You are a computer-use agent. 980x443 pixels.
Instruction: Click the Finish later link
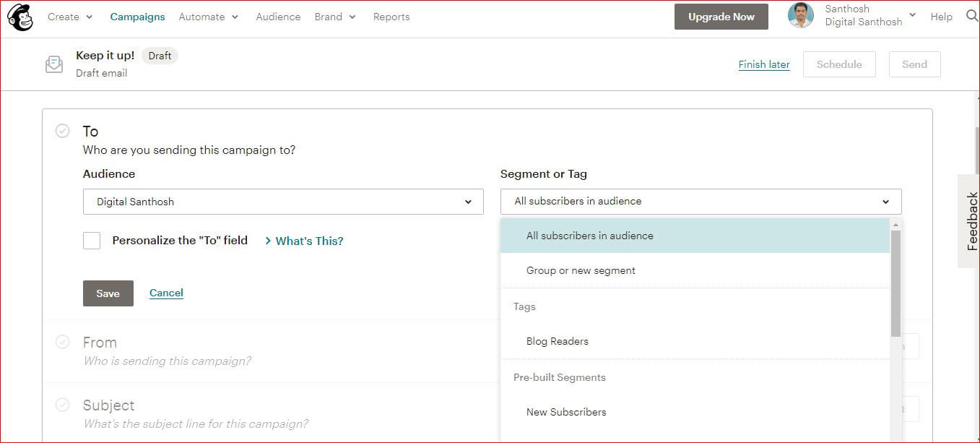click(x=764, y=64)
